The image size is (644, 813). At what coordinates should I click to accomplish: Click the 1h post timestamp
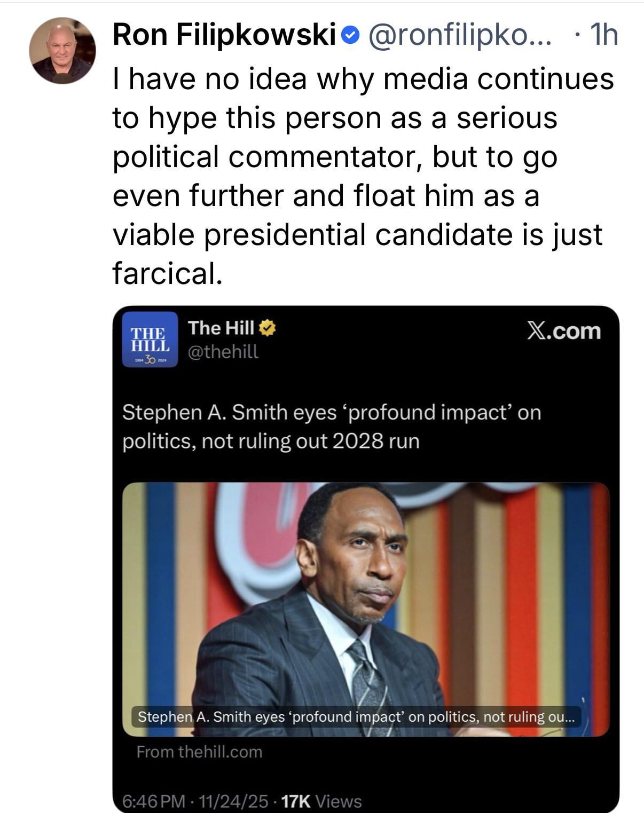coord(603,35)
